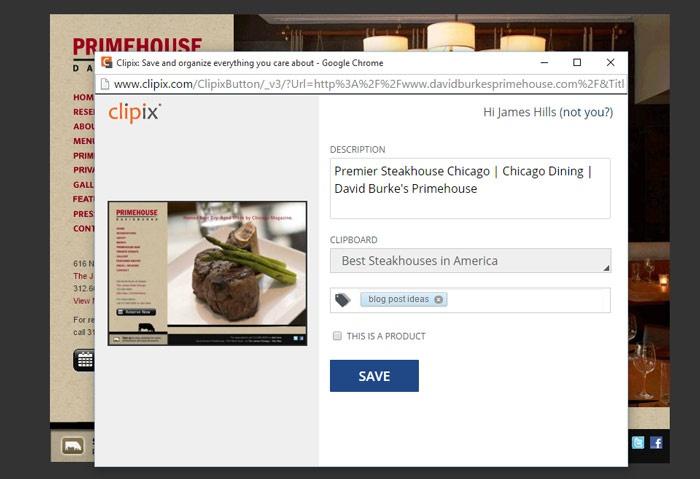Screen dimensions: 700x479
Task: Check the 'This is a product' checkbox
Action: tap(337, 336)
